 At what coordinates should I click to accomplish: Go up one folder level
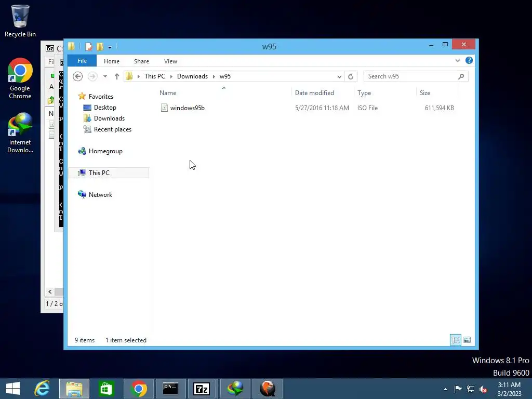[117, 76]
